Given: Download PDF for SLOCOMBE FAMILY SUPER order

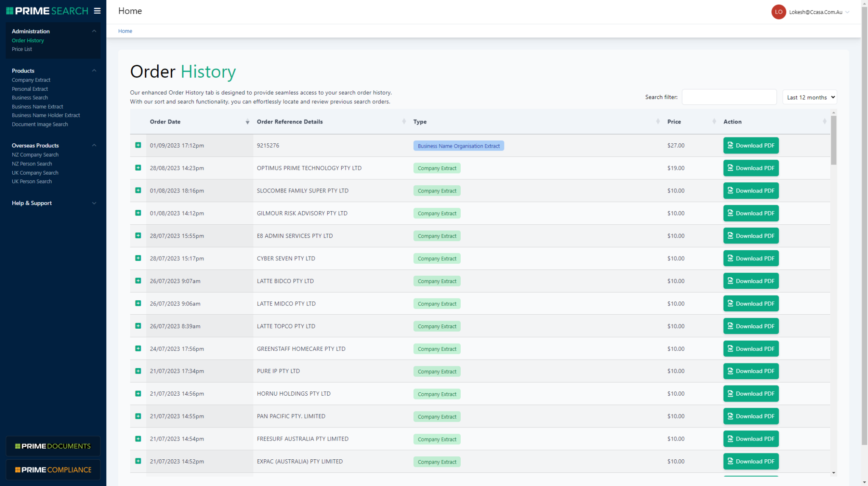Looking at the screenshot, I should 751,190.
